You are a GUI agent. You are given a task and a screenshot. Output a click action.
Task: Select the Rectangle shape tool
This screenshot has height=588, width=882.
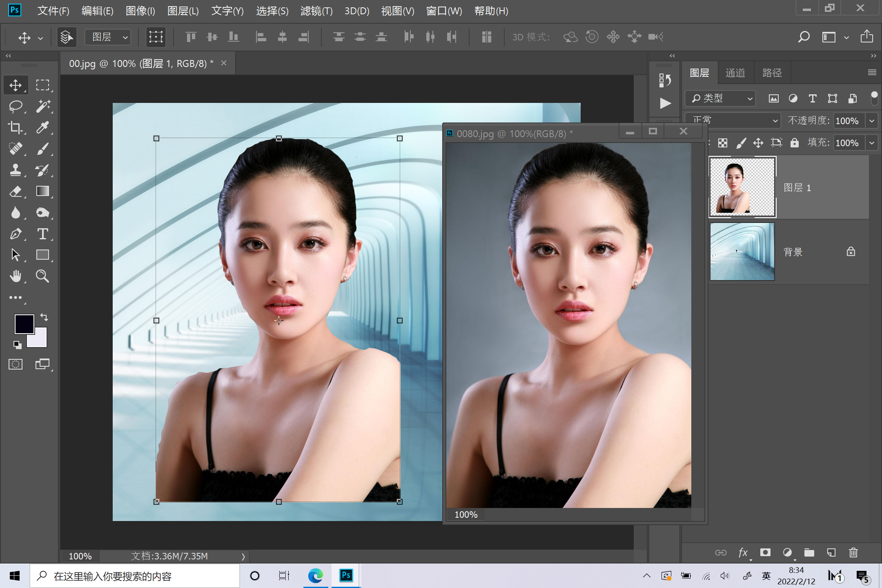coord(42,255)
